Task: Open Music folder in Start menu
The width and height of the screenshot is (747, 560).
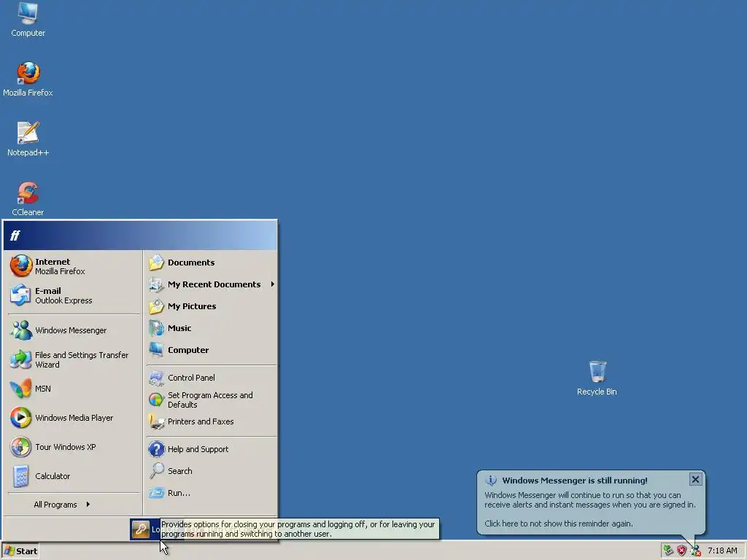Action: 211,328
